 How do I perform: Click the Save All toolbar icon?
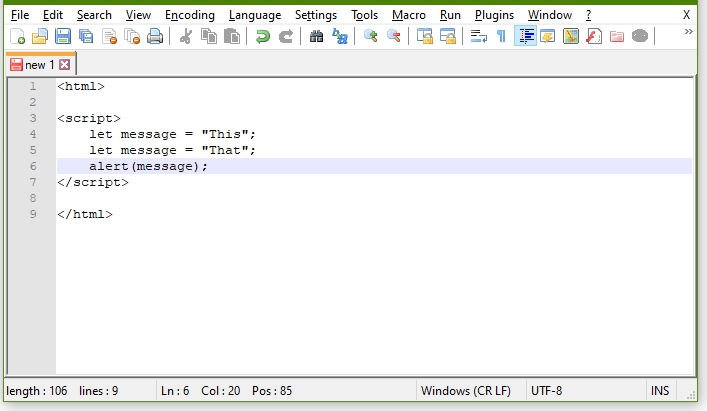tap(86, 36)
